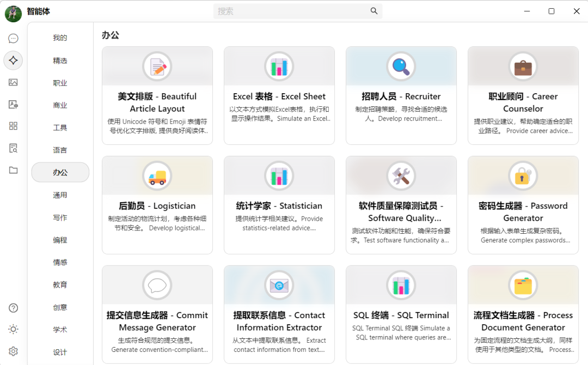Open the 职业顾问 Career Counselor title
The width and height of the screenshot is (588, 365).
click(523, 102)
